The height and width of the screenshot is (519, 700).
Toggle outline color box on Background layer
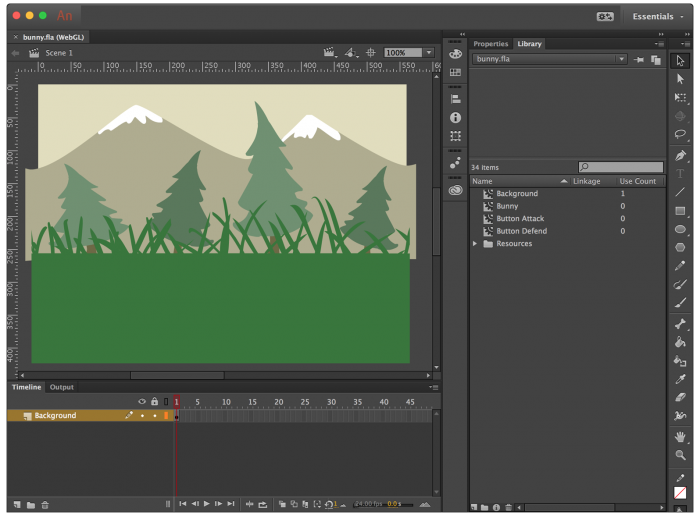(x=166, y=415)
